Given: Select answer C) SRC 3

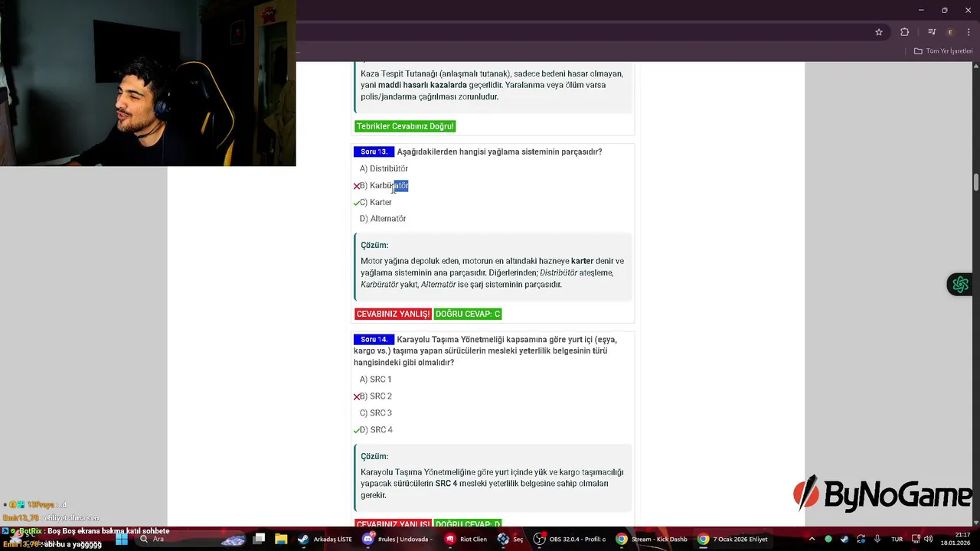Looking at the screenshot, I should [x=375, y=413].
